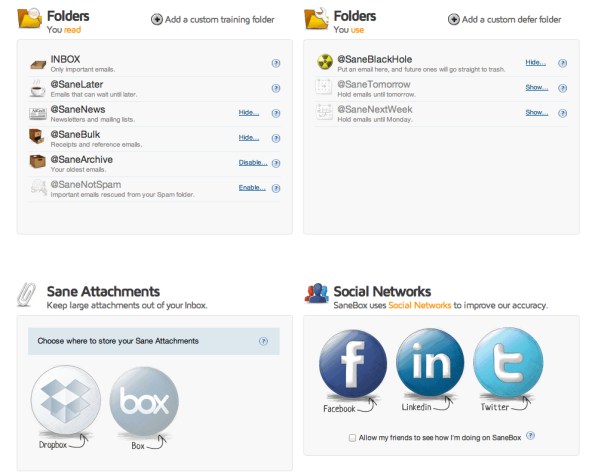Screen dimensions: 595x476
Task: Choose Box for Sane Attachments storage
Action: pos(144,401)
